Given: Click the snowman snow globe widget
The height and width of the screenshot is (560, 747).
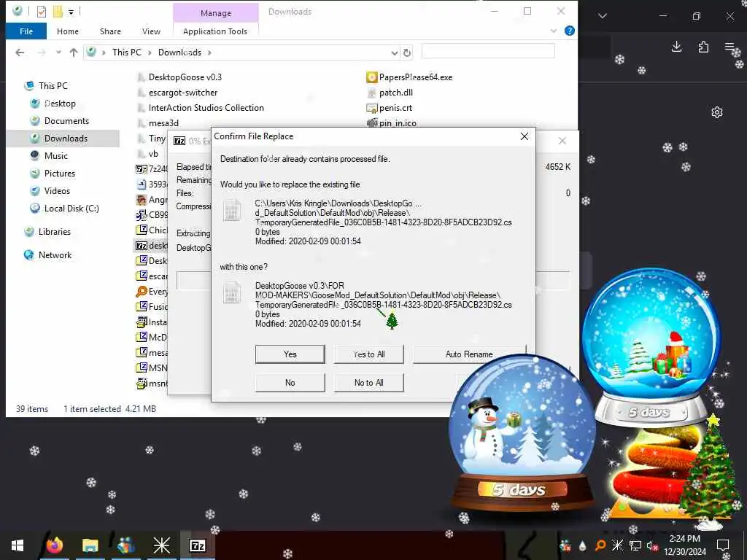Looking at the screenshot, I should pyautogui.click(x=521, y=432).
